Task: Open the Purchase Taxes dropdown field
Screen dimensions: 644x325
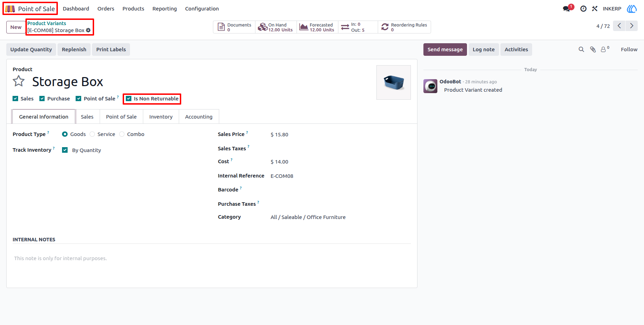Action: pos(340,204)
